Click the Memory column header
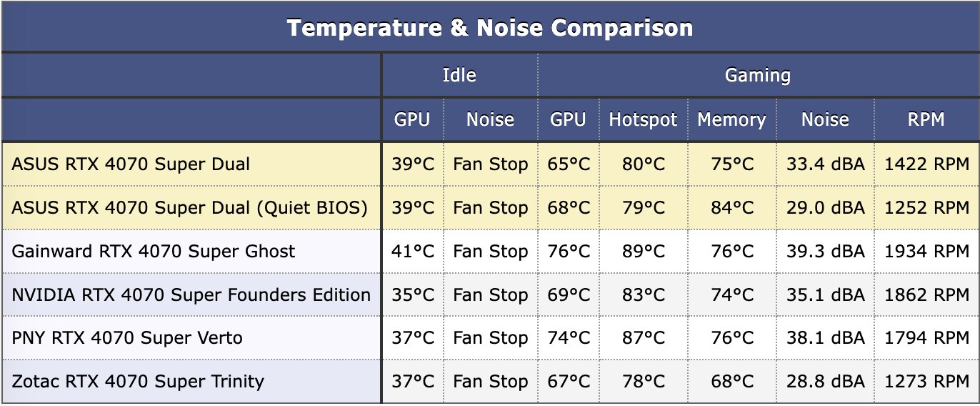Viewport: 980px width, 406px height. (x=731, y=119)
